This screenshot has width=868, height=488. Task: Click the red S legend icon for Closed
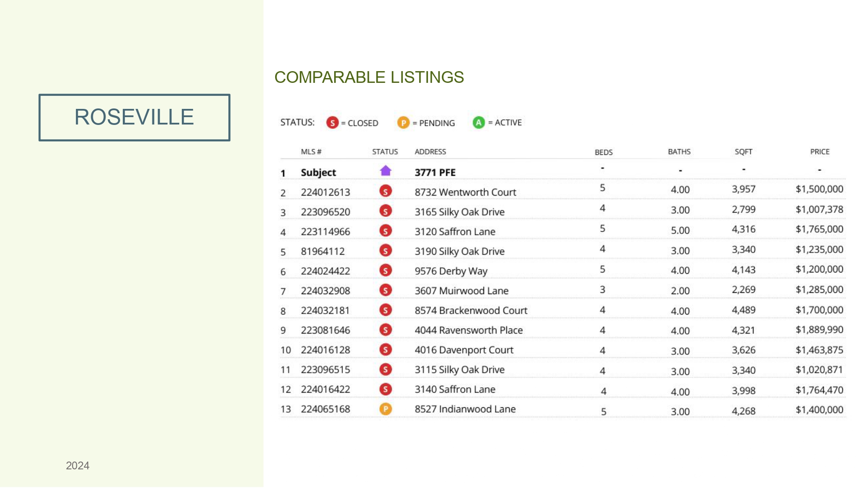pyautogui.click(x=332, y=123)
